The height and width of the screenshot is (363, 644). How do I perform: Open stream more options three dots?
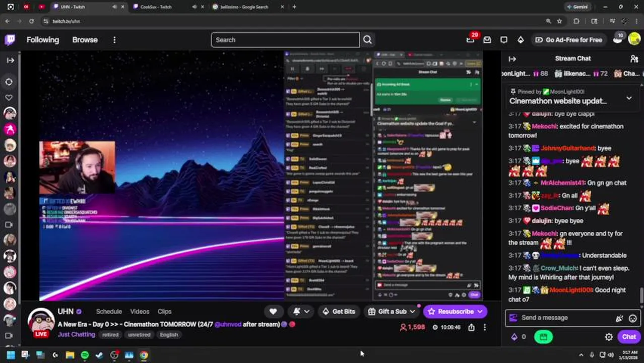tap(485, 327)
